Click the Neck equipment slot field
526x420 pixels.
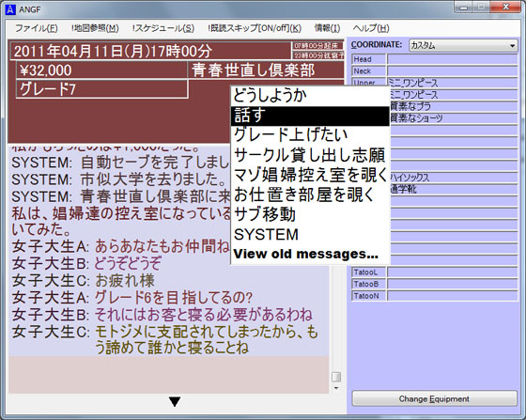452,71
